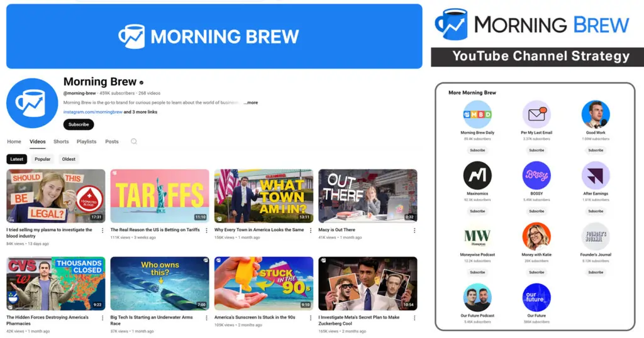644x338 pixels.
Task: Subscribe to the Morning Brew channel
Action: (79, 124)
